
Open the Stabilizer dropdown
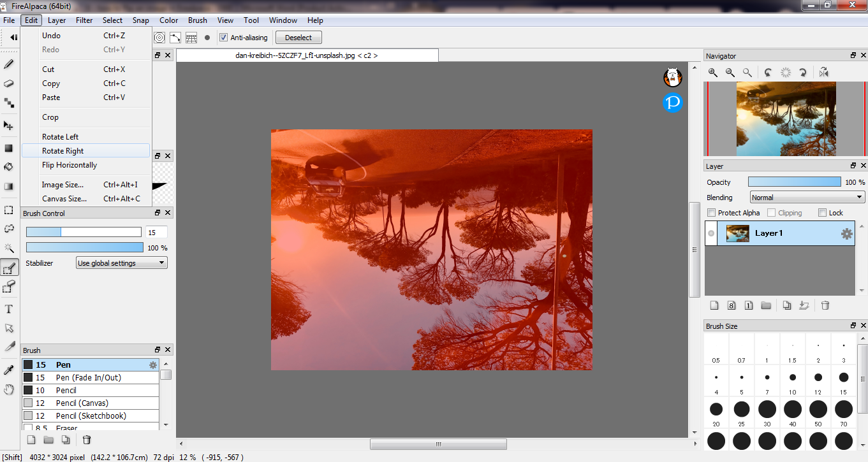click(121, 263)
